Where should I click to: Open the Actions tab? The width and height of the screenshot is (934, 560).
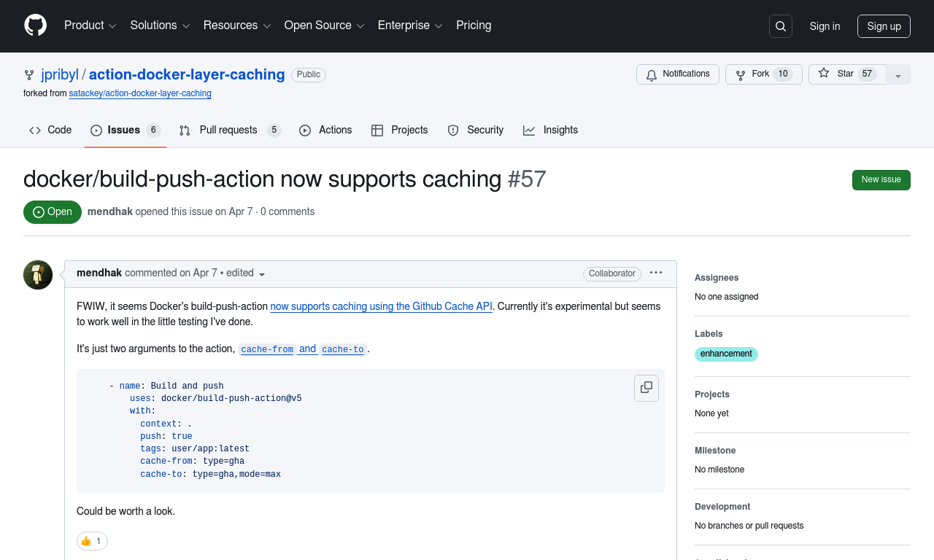[x=325, y=131]
